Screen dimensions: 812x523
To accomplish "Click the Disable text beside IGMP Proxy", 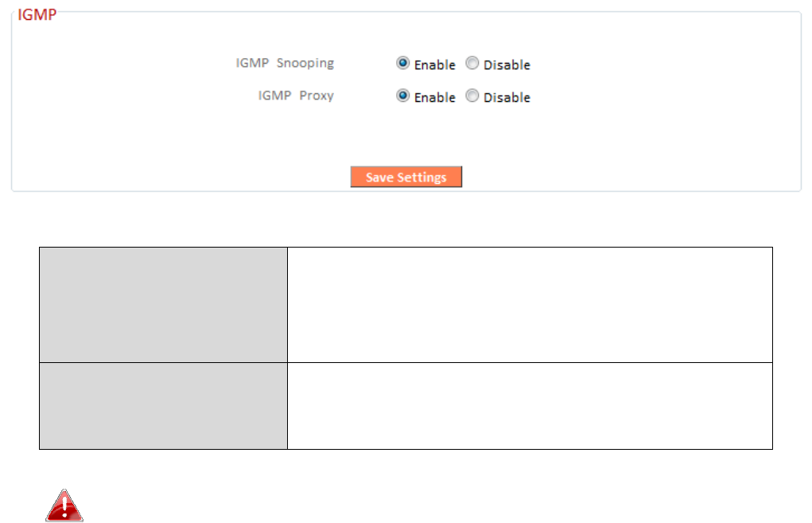I will coord(507,97).
